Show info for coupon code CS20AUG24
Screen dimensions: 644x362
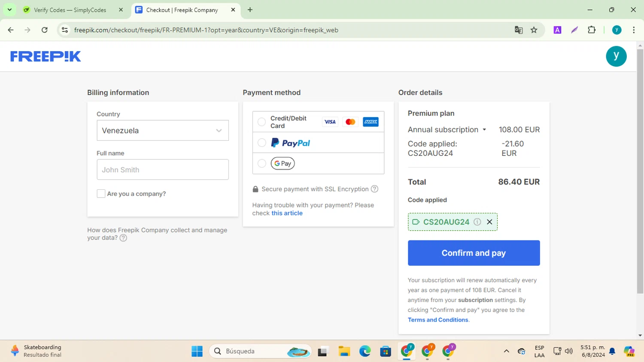[477, 222]
